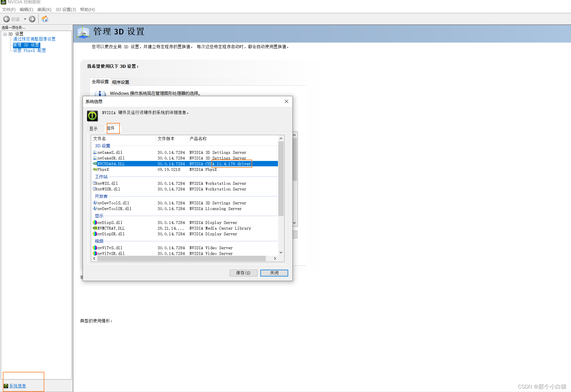Click the nvGameS.dll file icon
This screenshot has width=571, height=392.
coord(95,152)
